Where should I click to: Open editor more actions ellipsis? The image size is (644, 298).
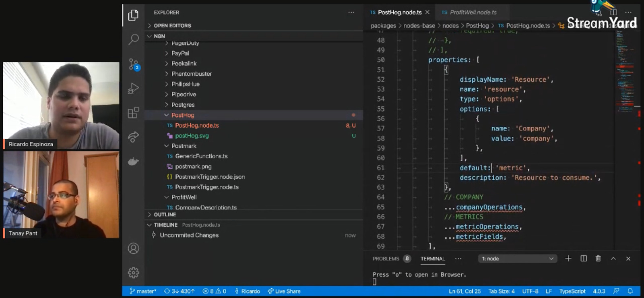[x=628, y=12]
